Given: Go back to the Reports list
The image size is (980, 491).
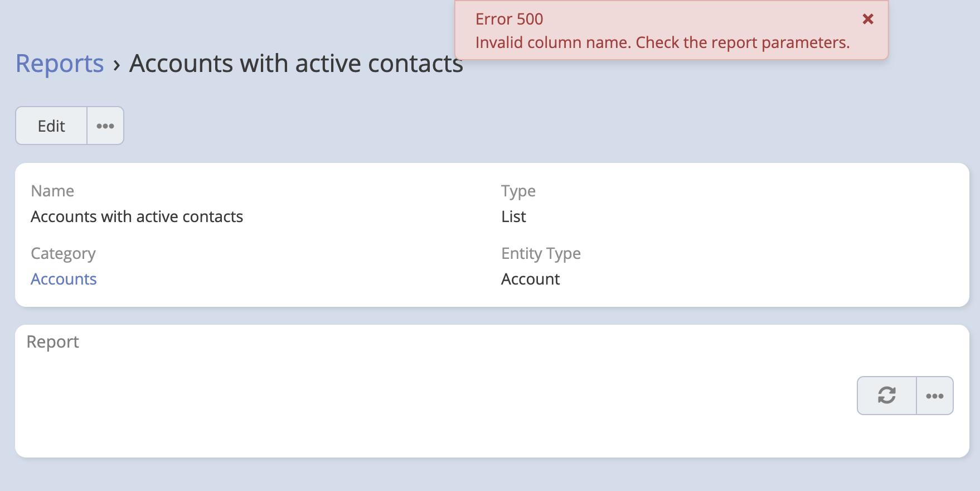Looking at the screenshot, I should [x=60, y=63].
